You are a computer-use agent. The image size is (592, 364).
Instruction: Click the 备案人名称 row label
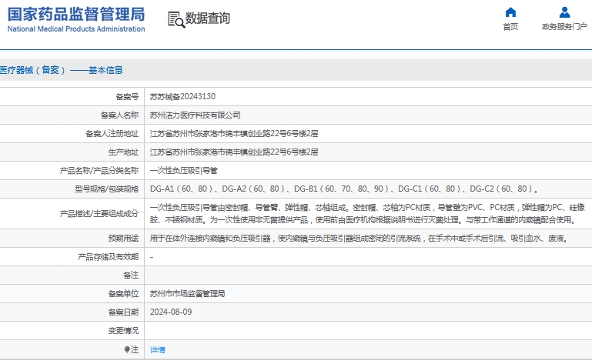119,115
